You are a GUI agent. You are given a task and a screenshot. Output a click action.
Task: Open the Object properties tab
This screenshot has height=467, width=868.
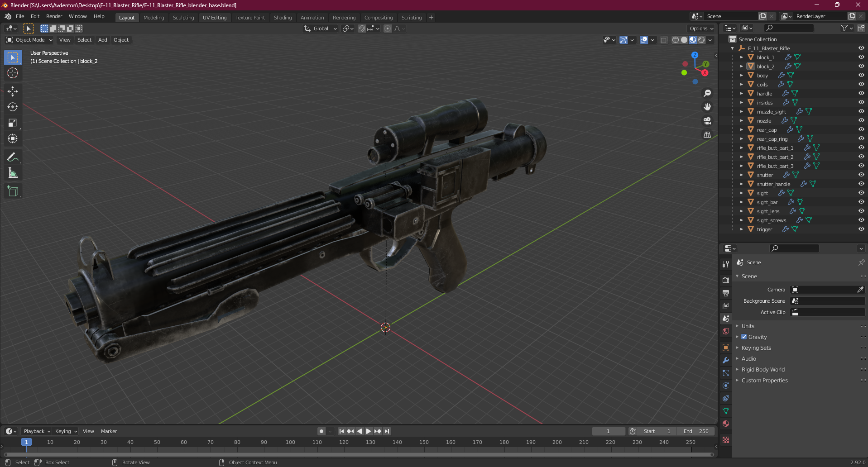click(726, 348)
